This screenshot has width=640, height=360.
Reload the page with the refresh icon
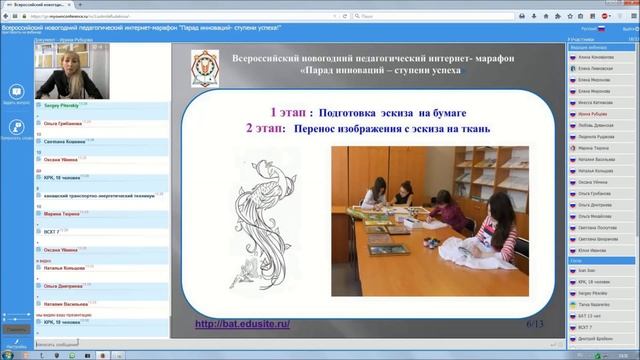[345, 16]
